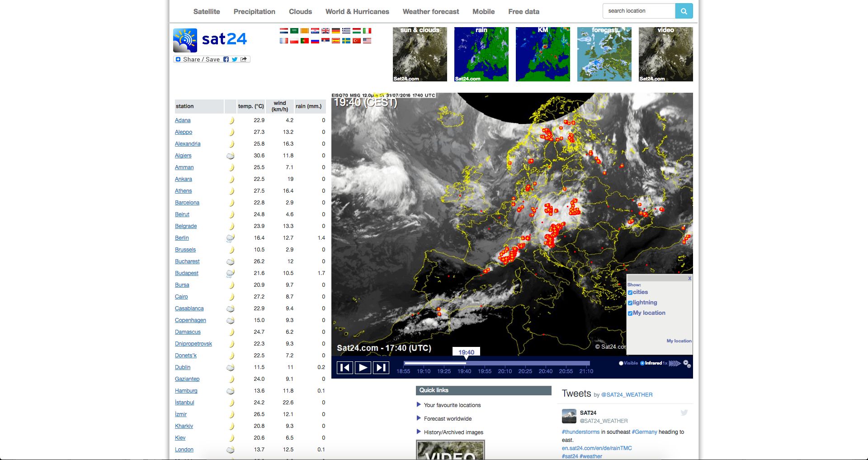Select the Turkish flag language
Viewport: 868px width, 460px height.
tap(357, 41)
